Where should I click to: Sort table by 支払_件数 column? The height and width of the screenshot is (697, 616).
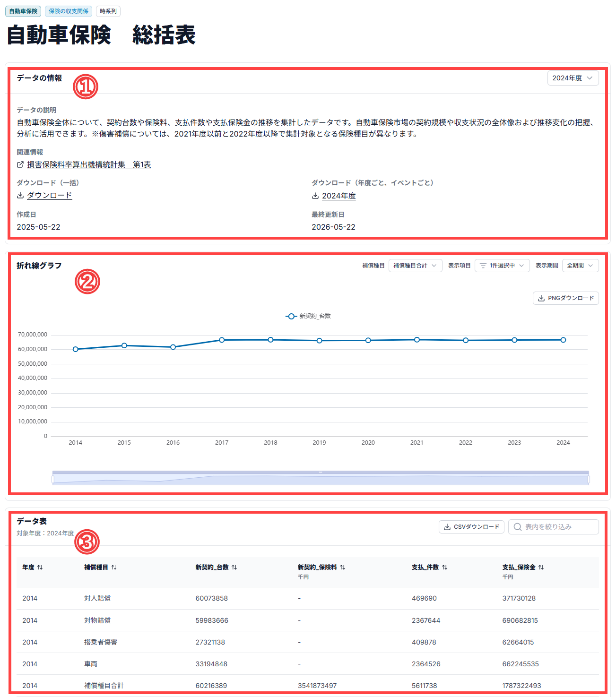[x=429, y=567]
